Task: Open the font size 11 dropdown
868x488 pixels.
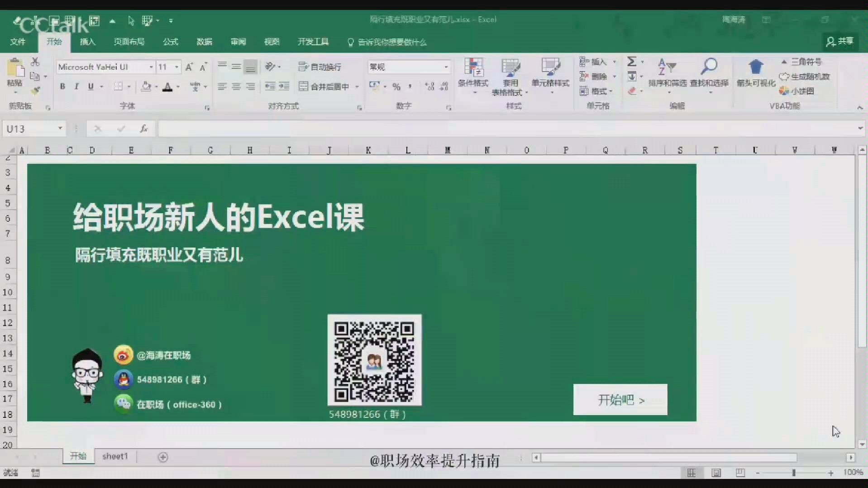Action: point(176,67)
